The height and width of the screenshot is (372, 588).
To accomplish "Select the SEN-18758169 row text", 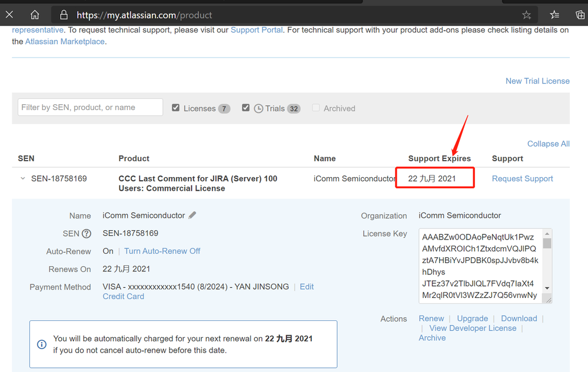I will (59, 178).
